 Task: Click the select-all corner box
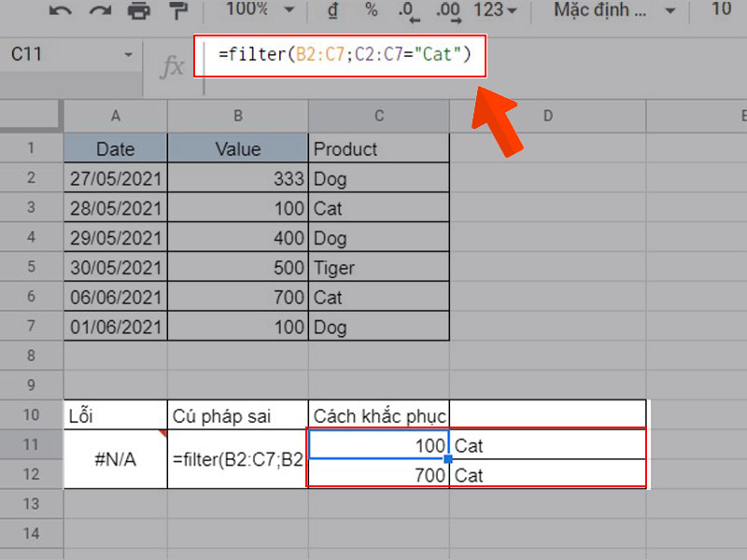31,115
